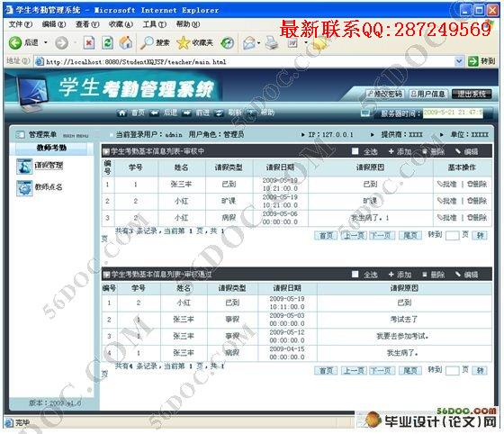504x434 pixels.
Task: Open the 收藏(A) menu
Action: click(x=121, y=24)
